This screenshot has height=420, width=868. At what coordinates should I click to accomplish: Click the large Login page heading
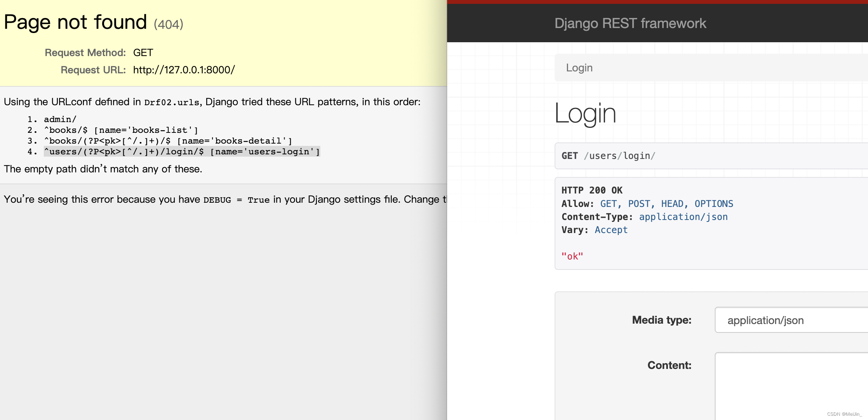coord(585,113)
